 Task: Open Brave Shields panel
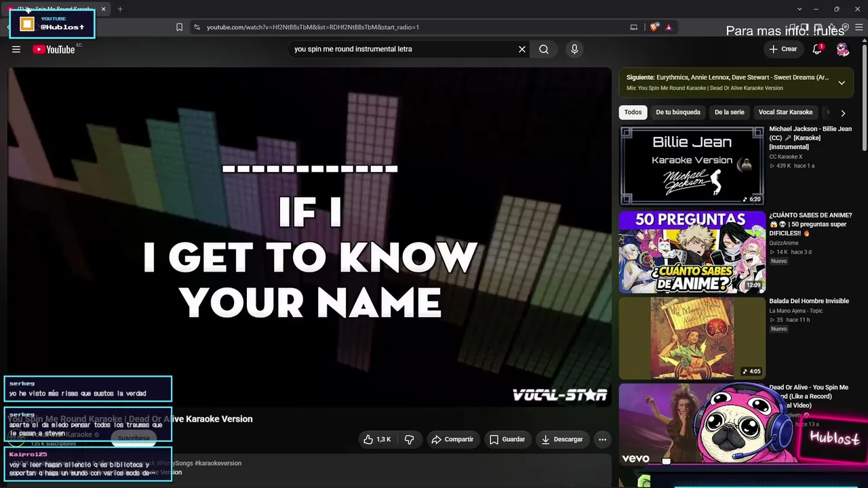coord(654,27)
